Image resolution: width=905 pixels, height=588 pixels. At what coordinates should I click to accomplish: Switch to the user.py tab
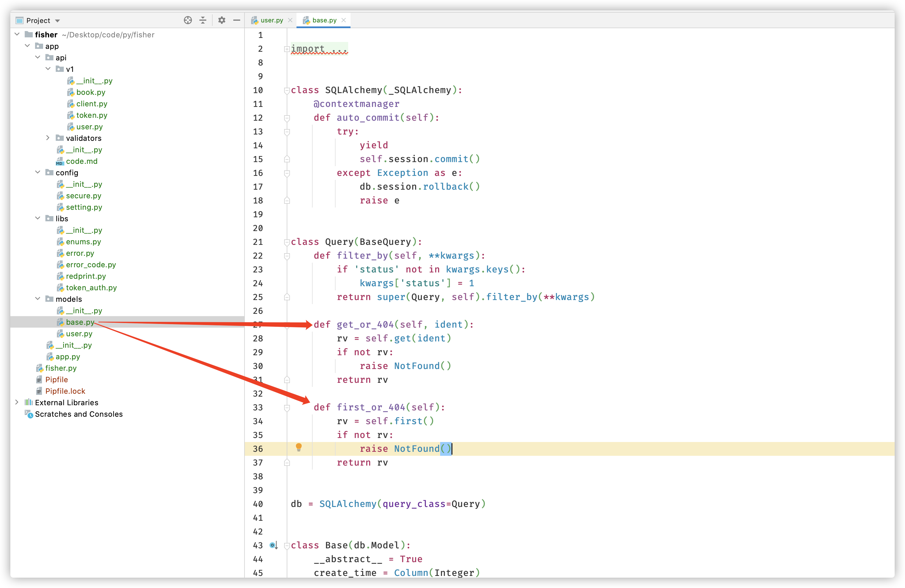coord(271,20)
